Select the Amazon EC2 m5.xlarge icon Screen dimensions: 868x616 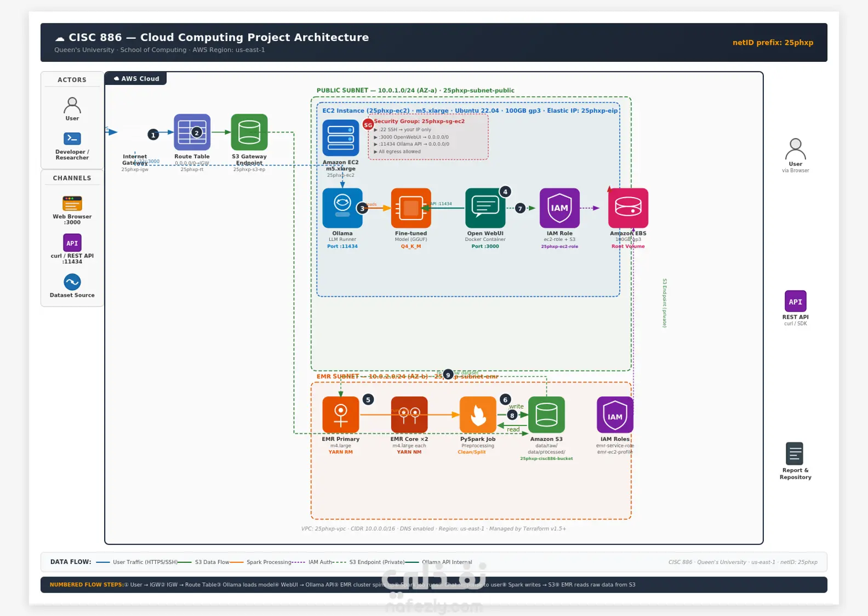click(341, 138)
